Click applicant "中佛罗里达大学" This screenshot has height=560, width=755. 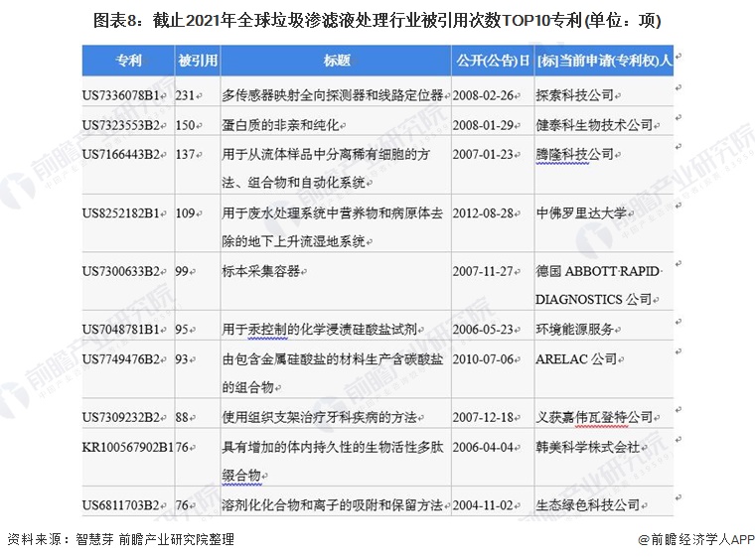click(x=581, y=213)
